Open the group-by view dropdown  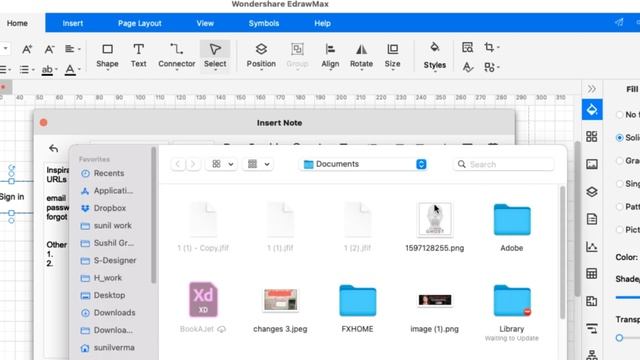click(258, 164)
